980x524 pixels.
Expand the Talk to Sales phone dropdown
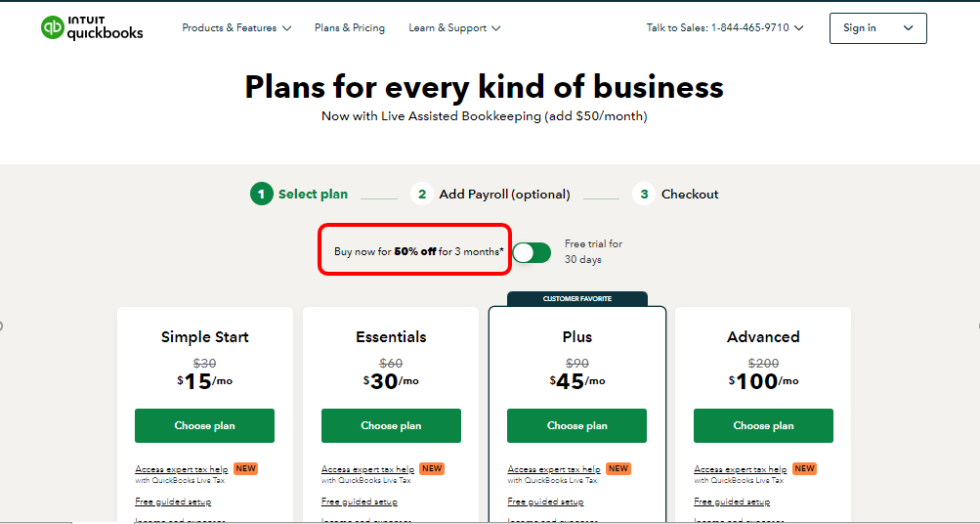725,28
